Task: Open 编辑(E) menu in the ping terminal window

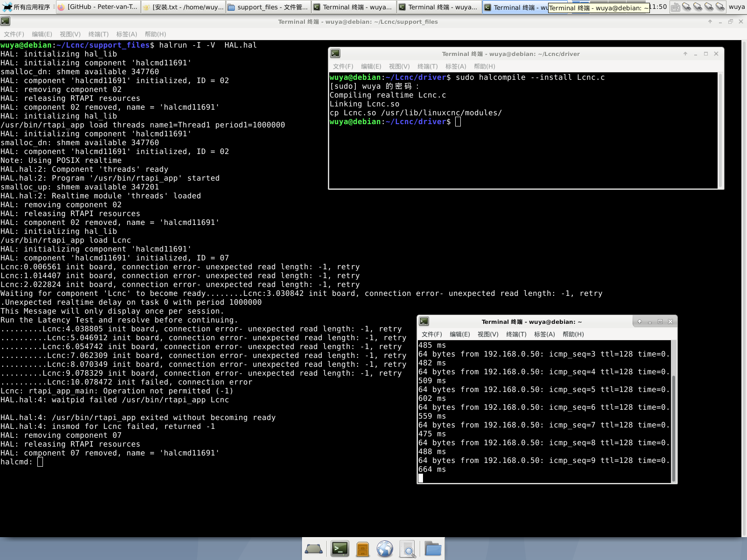Action: pyautogui.click(x=460, y=334)
